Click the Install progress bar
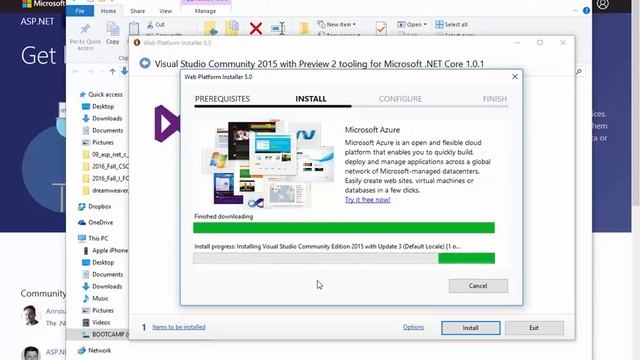This screenshot has width=640, height=360. click(344, 258)
